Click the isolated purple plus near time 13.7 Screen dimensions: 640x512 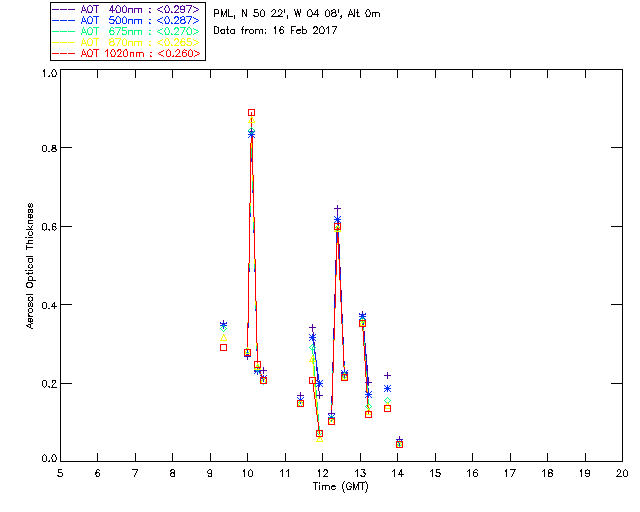pos(387,375)
